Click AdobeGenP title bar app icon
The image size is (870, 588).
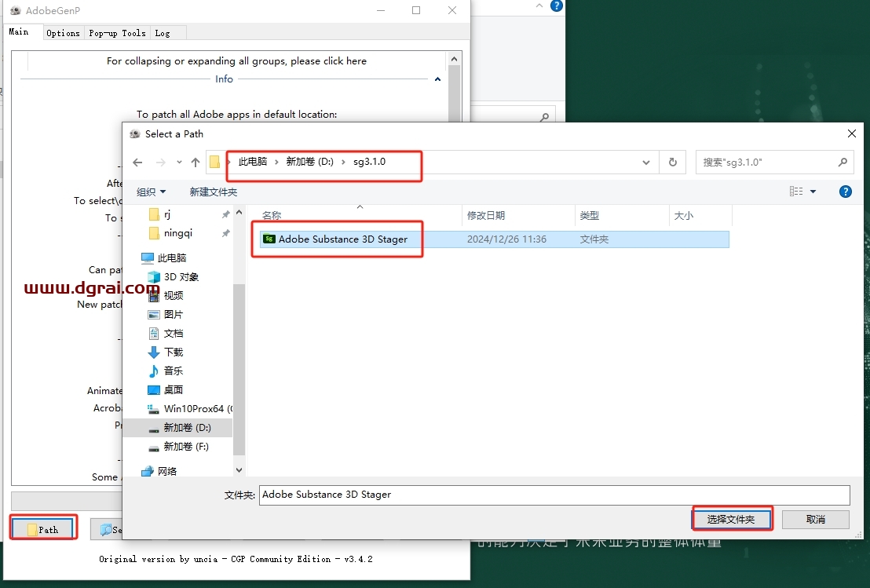(x=16, y=10)
